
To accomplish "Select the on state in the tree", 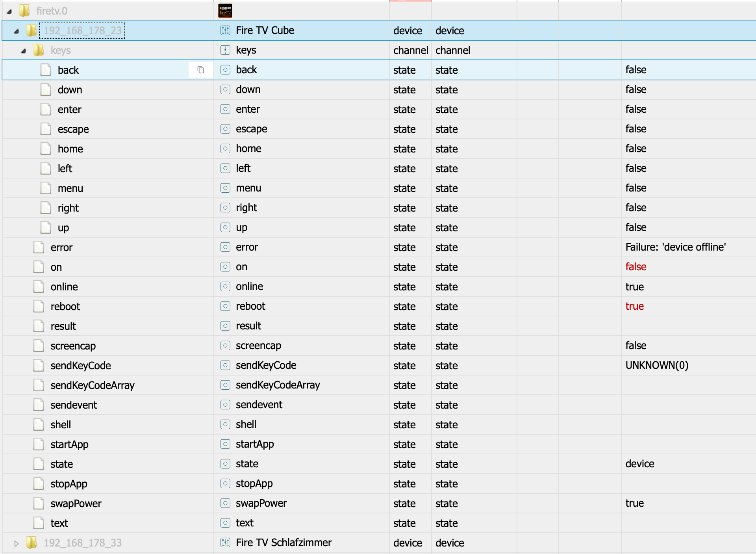I will pos(56,267).
